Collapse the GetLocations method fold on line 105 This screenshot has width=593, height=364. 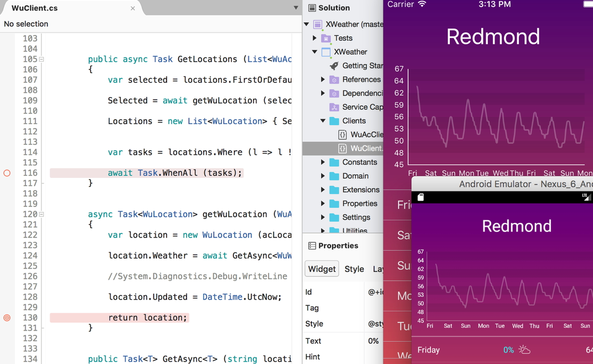[x=40, y=59]
